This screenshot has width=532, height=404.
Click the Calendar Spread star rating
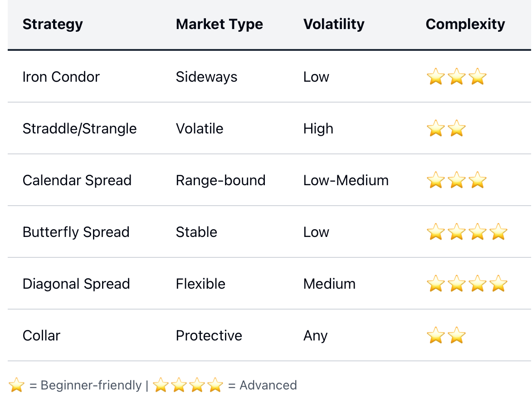pos(456,180)
